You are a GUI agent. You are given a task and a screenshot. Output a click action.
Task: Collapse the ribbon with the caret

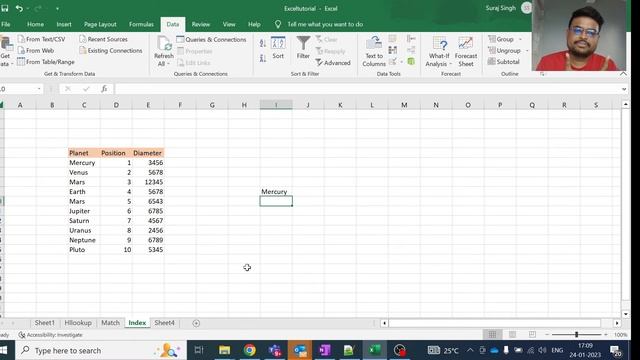[623, 74]
